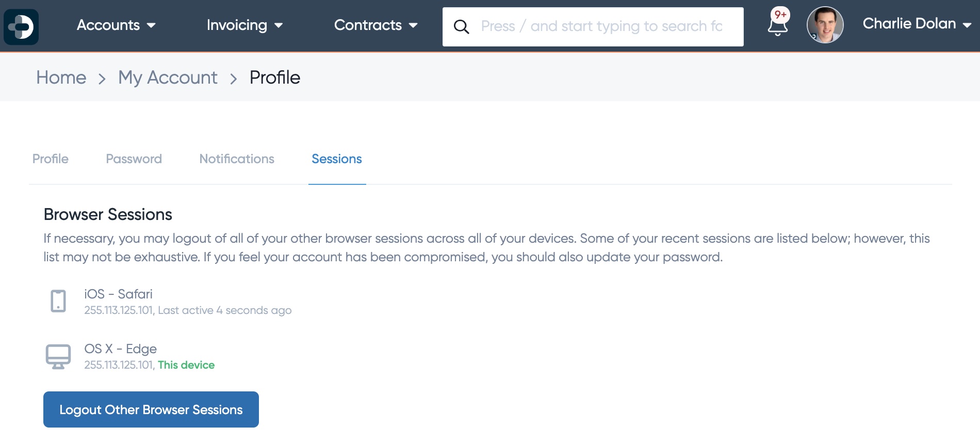Switch to the Notifications tab
Screen dimensions: 980x442
tap(237, 159)
